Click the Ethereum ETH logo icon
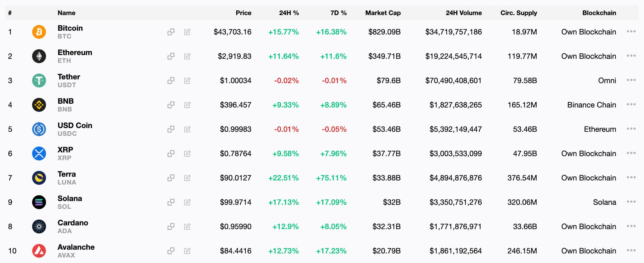This screenshot has width=644, height=263. tap(38, 56)
